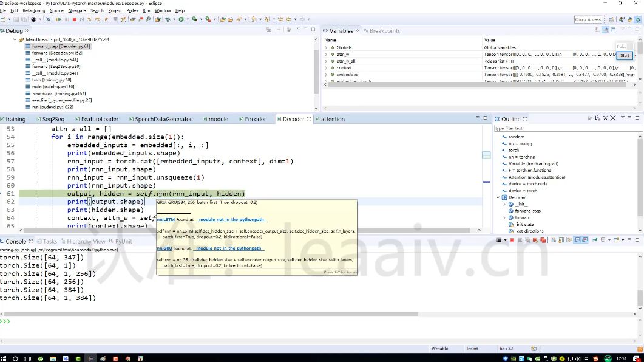Screen dimensions: 644x362
Task: Resume debugging with the green Resume icon
Action: click(59, 19)
